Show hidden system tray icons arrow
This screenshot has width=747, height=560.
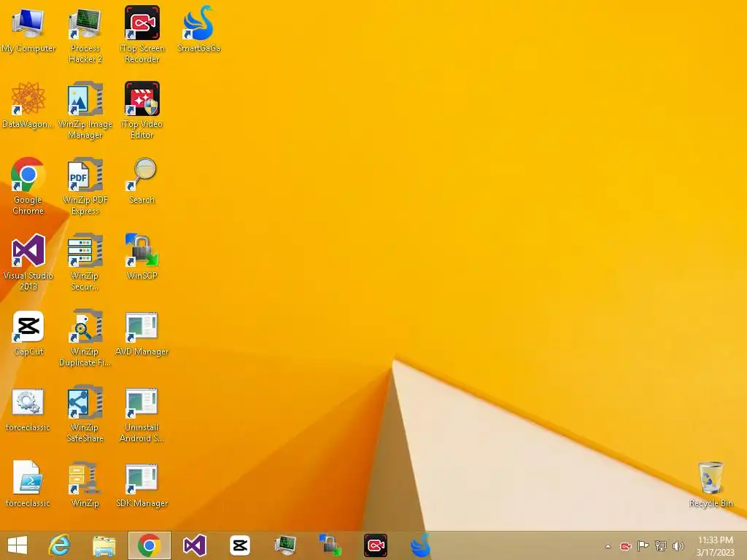click(x=608, y=546)
